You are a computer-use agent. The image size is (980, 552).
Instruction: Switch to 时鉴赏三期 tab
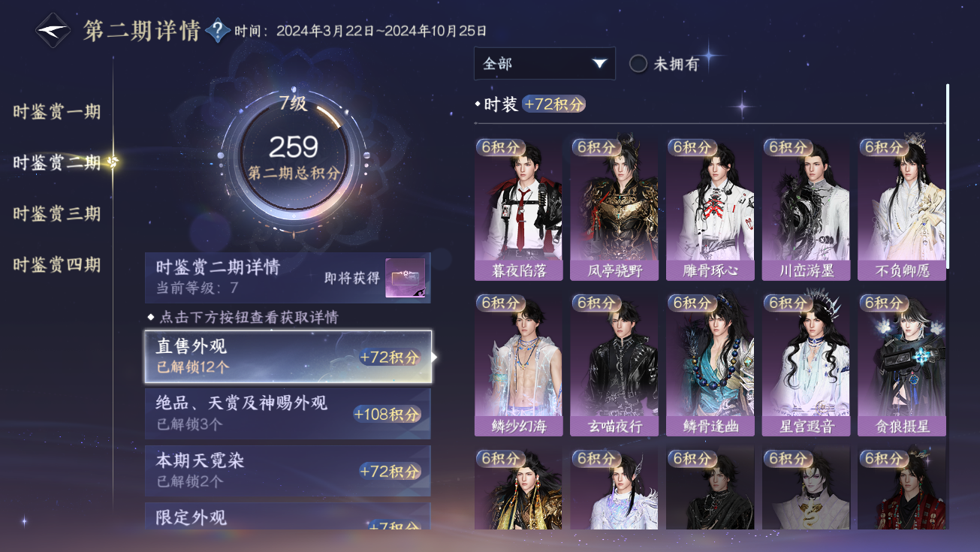(57, 213)
